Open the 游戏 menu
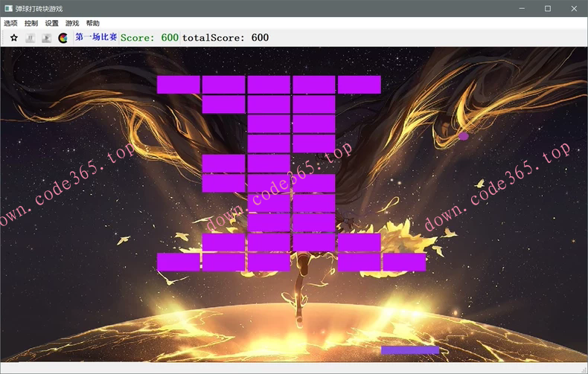Viewport: 588px width, 374px height. click(72, 23)
